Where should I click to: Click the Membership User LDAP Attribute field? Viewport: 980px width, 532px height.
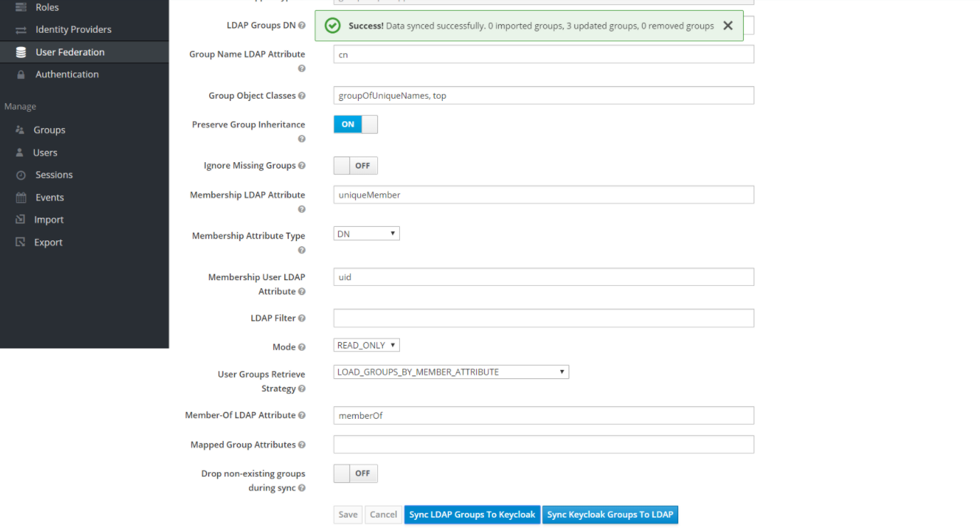click(544, 277)
